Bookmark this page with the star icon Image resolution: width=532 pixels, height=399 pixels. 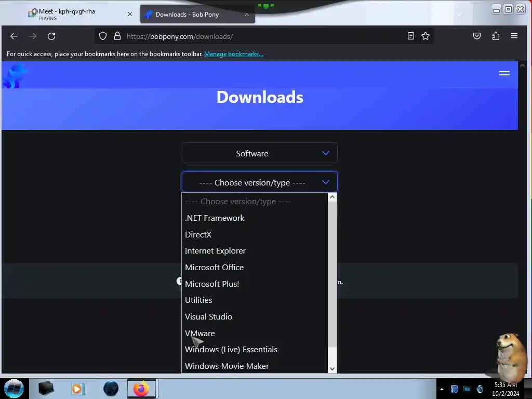[425, 36]
